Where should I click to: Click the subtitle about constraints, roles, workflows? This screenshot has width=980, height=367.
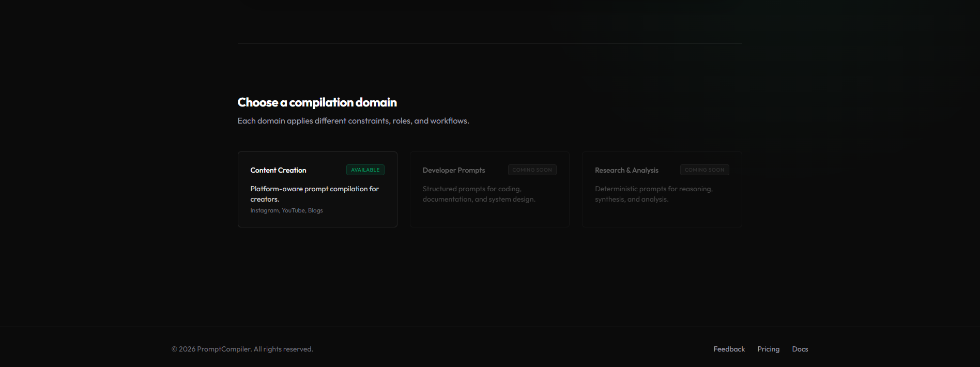pyautogui.click(x=353, y=121)
